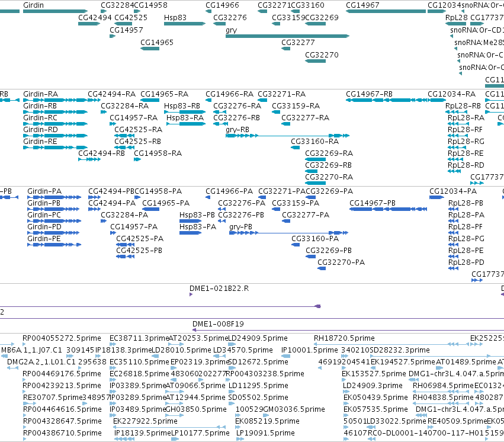Select the long gry gene bar
The image size is (504, 442).
coord(287,36)
